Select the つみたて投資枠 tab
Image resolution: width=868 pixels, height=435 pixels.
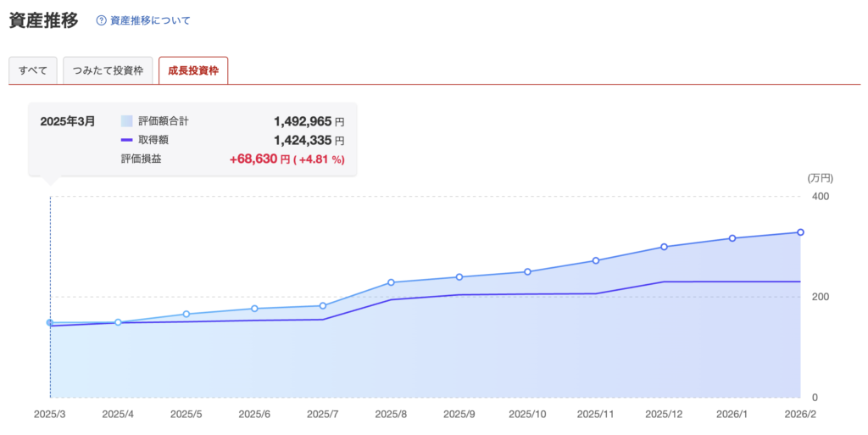pyautogui.click(x=108, y=71)
